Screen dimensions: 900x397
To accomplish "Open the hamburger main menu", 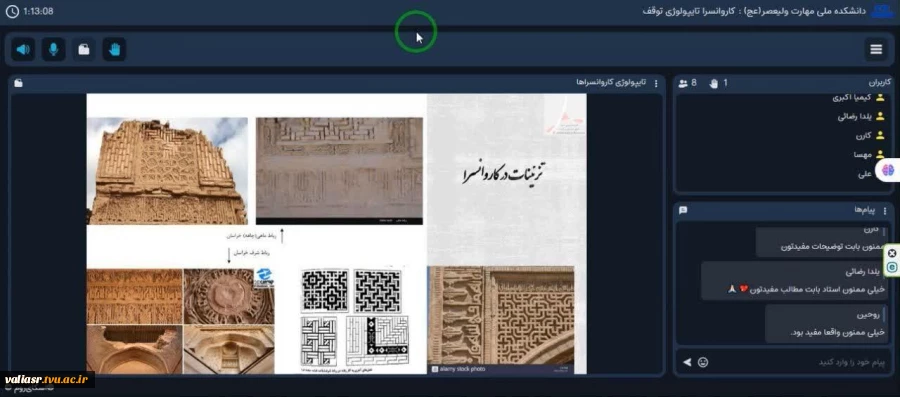I will [876, 50].
